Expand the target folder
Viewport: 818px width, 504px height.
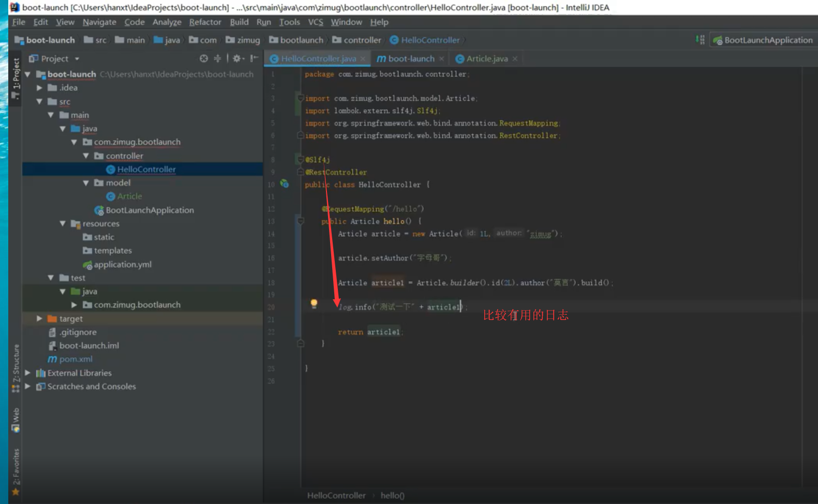pos(39,318)
